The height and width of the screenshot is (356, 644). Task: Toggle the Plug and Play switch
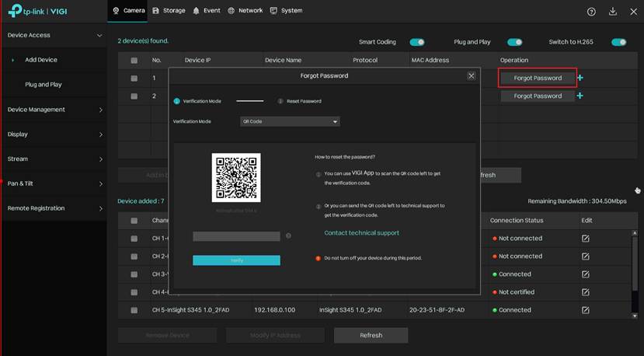click(x=514, y=42)
